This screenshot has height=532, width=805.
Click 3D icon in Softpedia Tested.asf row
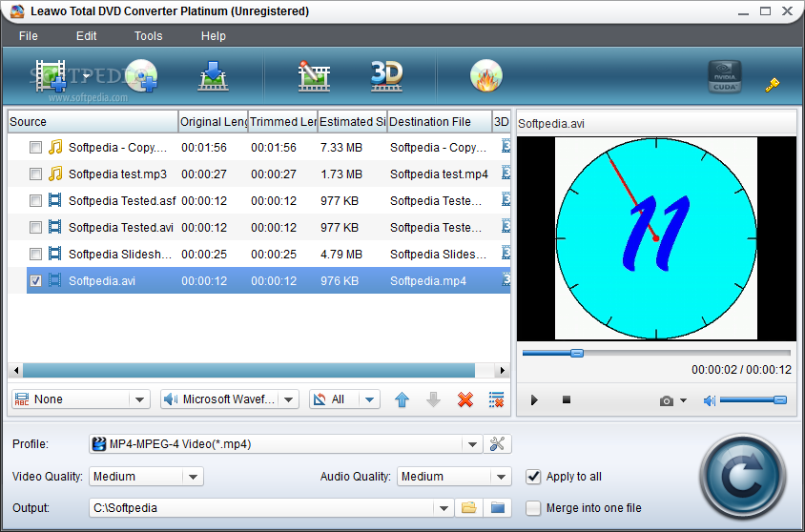click(x=506, y=199)
